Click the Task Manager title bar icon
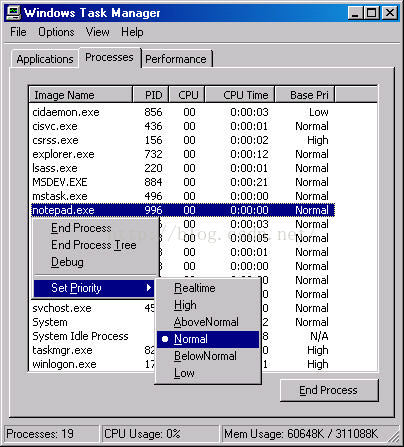Image resolution: width=404 pixels, height=447 pixels. pos(13,13)
